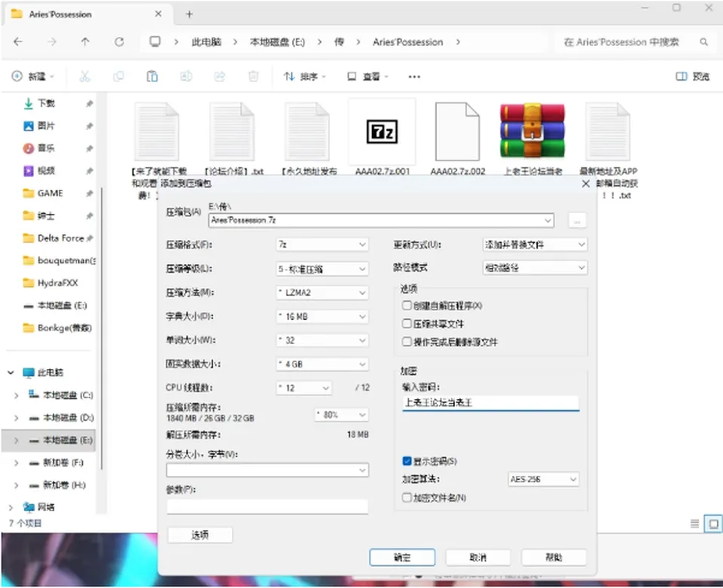
Task: Click the Aries'Possession Explorer tab
Action: (x=86, y=14)
